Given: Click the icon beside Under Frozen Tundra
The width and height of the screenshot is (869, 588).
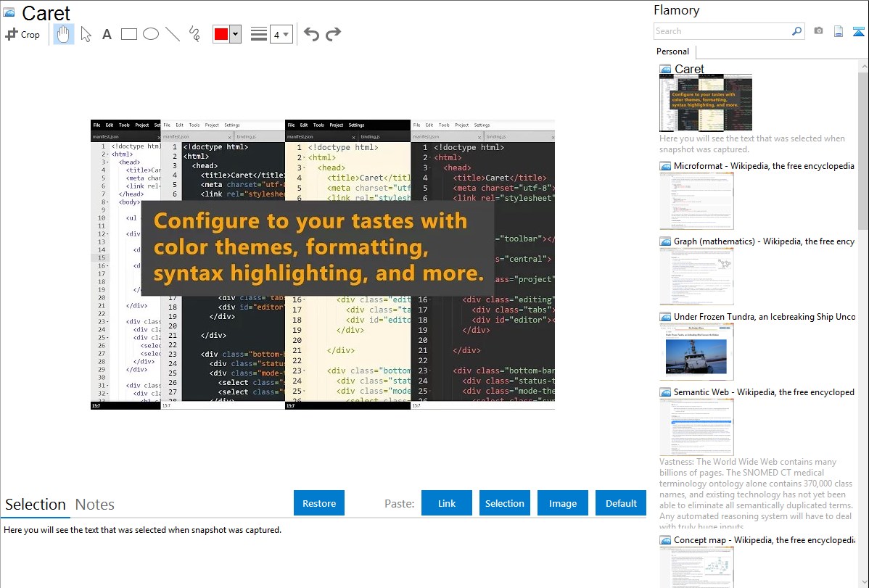Looking at the screenshot, I should click(x=665, y=317).
